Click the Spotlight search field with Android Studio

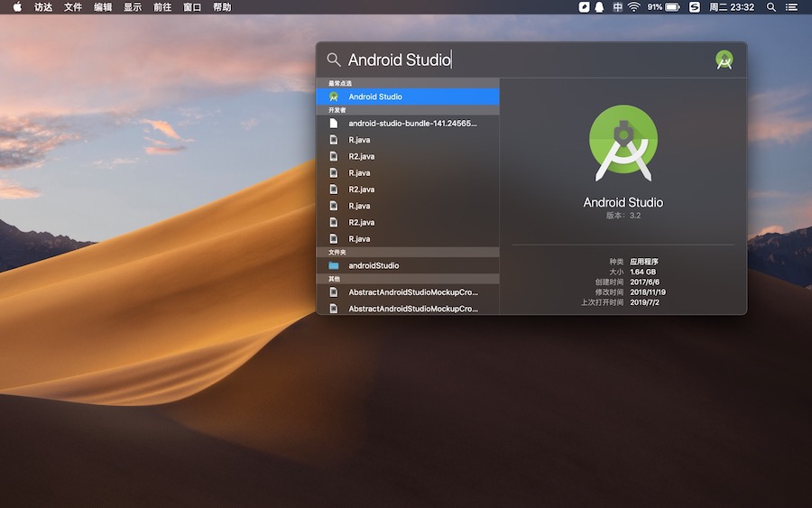click(528, 60)
